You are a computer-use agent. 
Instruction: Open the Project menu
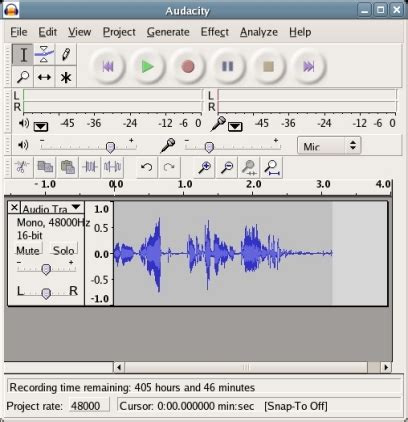119,32
